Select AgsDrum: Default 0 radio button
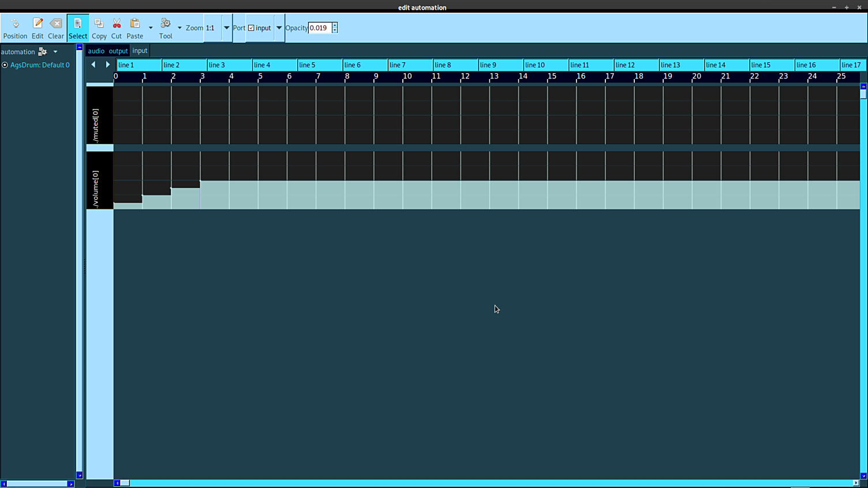The image size is (868, 488). pyautogui.click(x=5, y=65)
